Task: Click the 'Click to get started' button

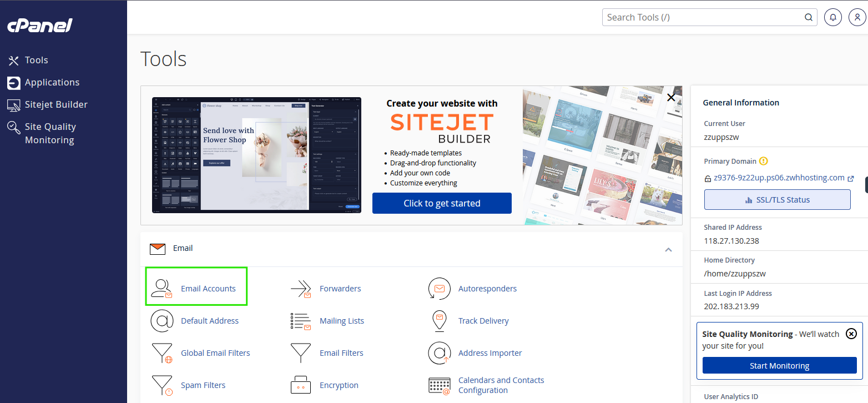Action: (442, 203)
